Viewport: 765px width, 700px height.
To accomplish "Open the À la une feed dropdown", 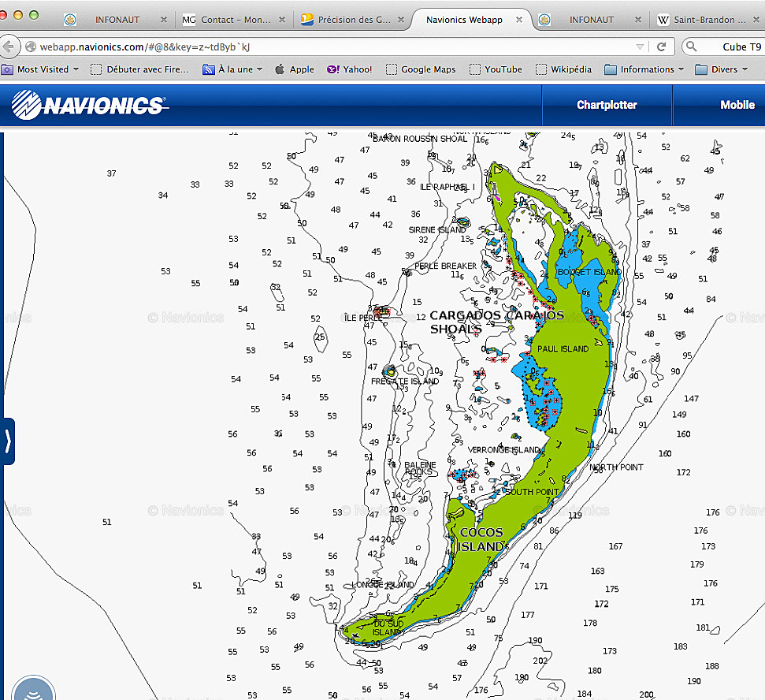I will click(x=233, y=69).
